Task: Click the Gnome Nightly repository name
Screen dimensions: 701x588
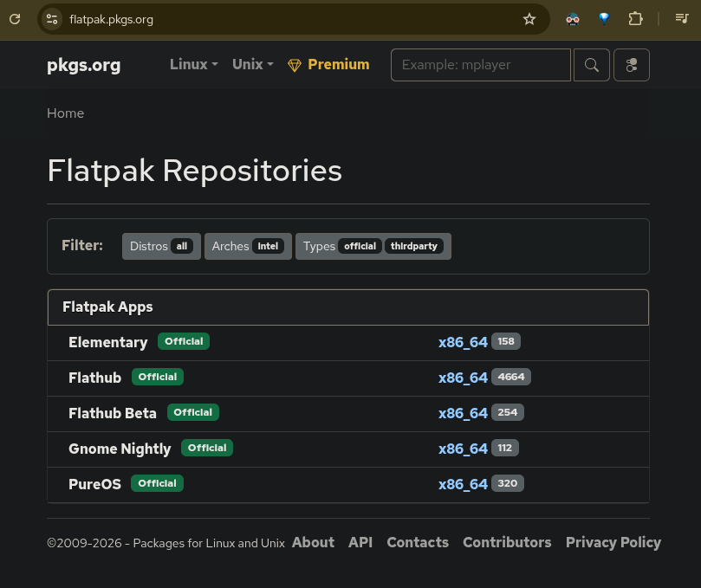Action: (x=120, y=449)
